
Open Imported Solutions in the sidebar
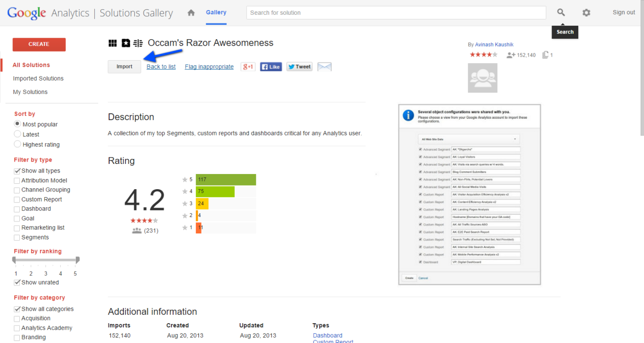point(38,78)
